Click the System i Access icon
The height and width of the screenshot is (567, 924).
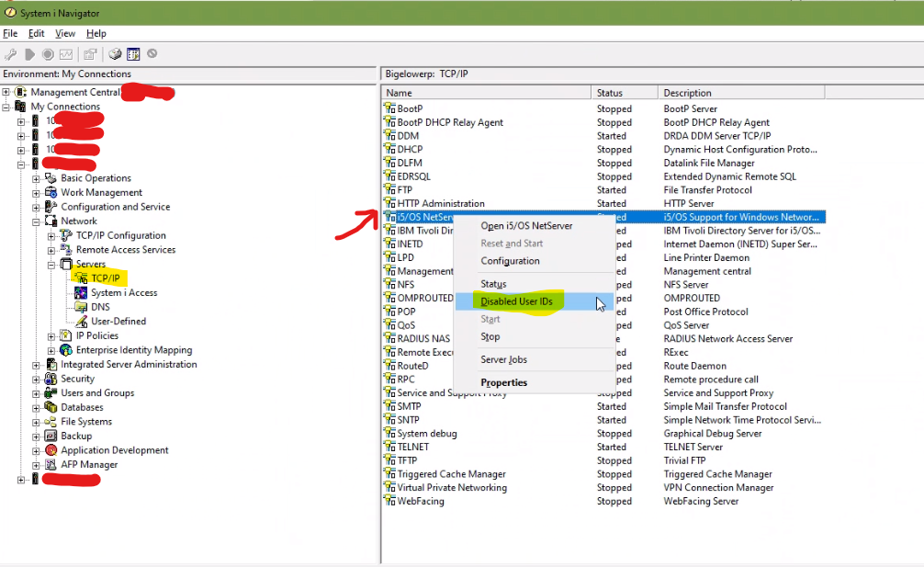pyautogui.click(x=82, y=292)
